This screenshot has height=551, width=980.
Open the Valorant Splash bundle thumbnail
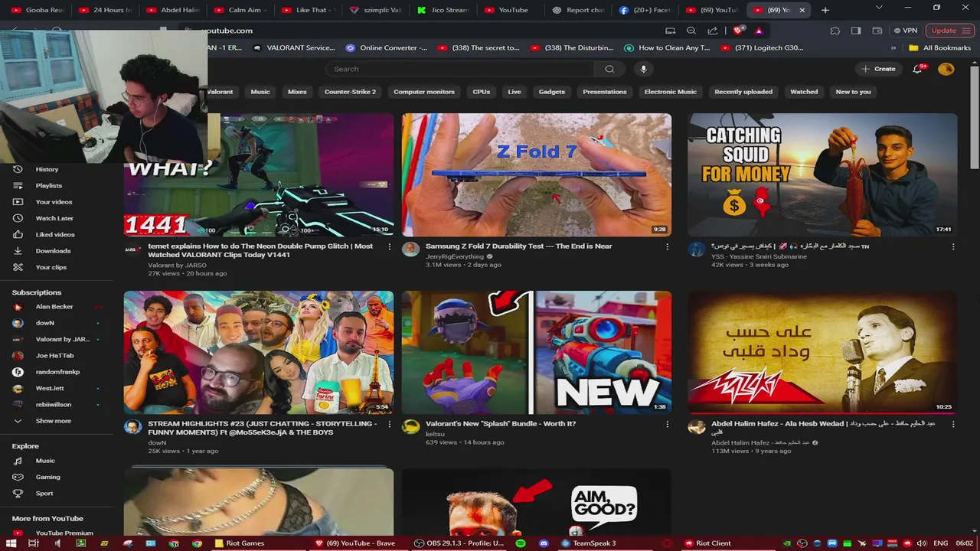click(x=537, y=352)
